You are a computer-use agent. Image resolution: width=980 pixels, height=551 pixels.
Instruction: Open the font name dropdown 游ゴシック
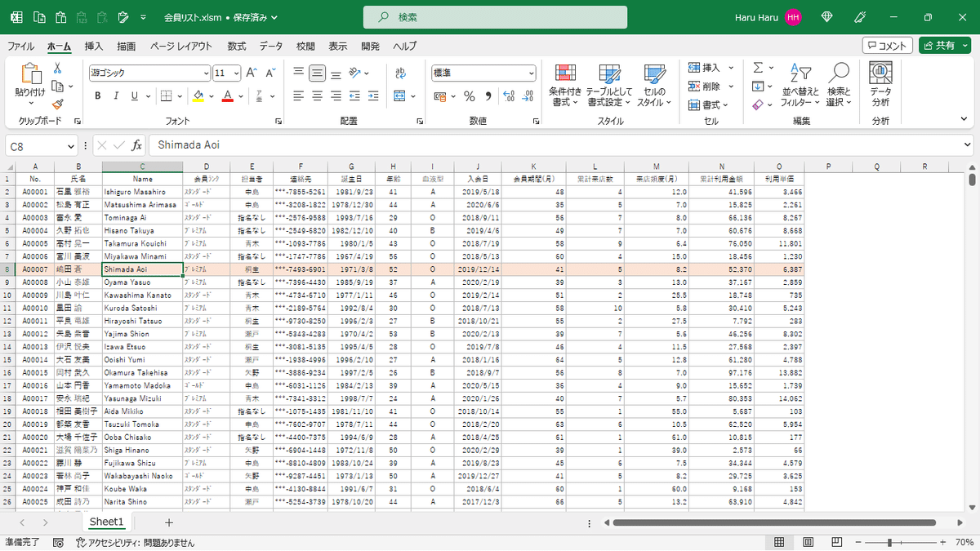point(206,73)
